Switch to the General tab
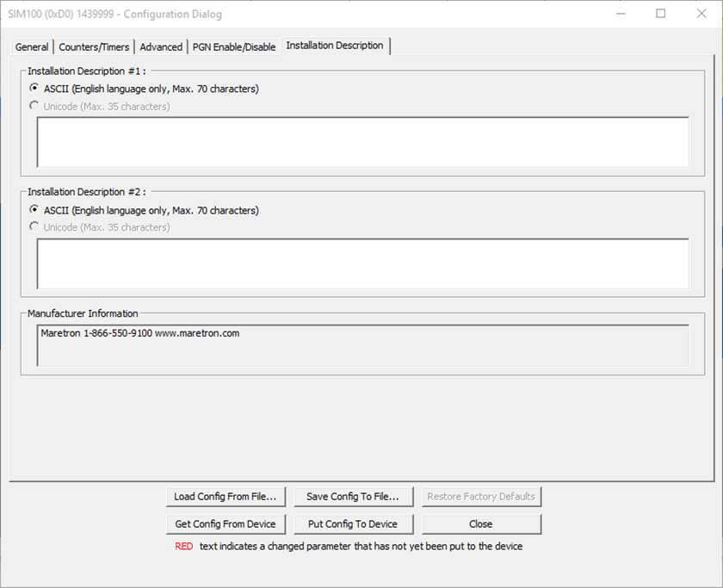The image size is (723, 588). coord(32,47)
